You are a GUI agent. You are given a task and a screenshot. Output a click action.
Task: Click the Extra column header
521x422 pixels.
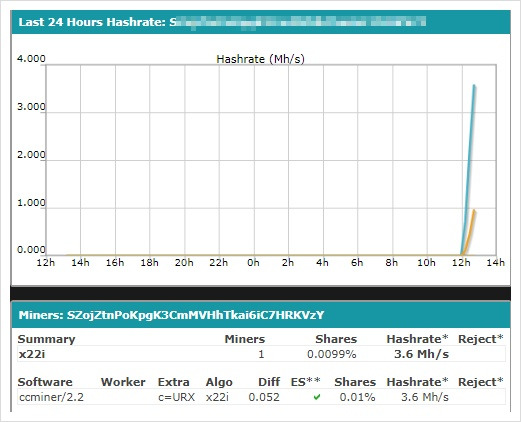(173, 382)
